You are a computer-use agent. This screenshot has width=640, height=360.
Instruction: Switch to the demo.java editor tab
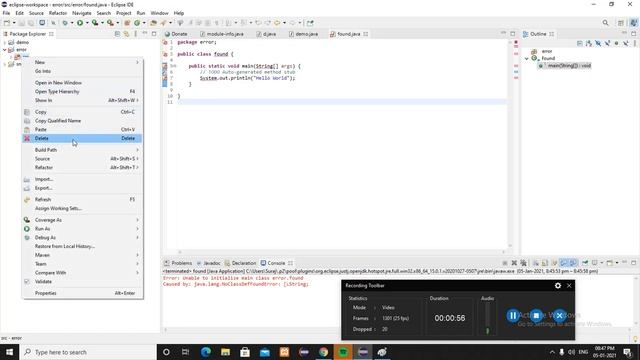tap(303, 34)
